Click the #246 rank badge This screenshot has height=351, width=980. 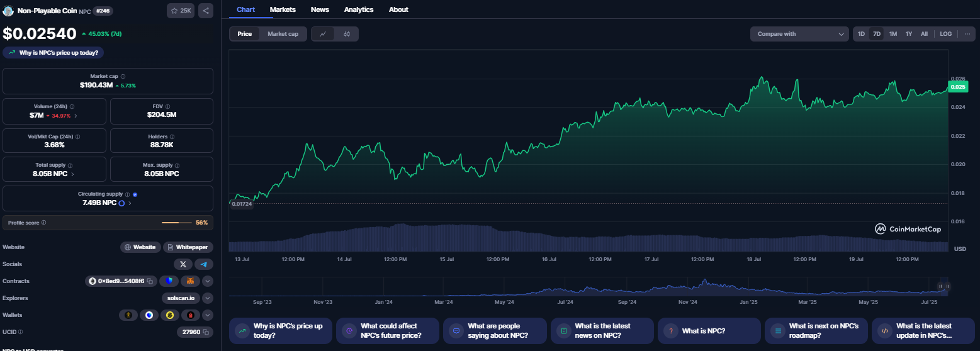[x=103, y=11]
